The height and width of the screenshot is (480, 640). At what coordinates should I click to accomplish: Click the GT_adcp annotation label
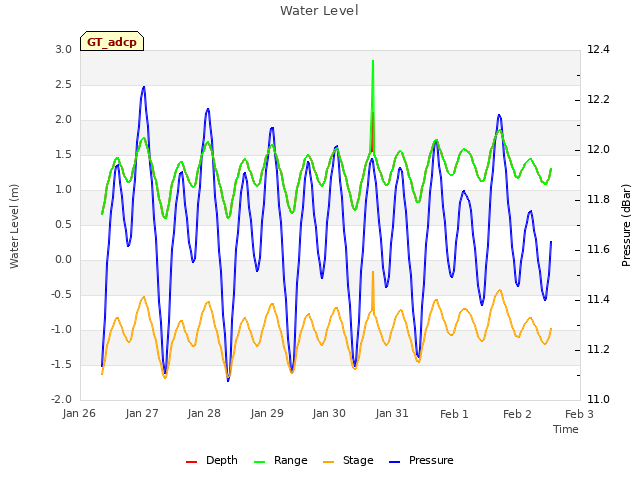tap(112, 41)
